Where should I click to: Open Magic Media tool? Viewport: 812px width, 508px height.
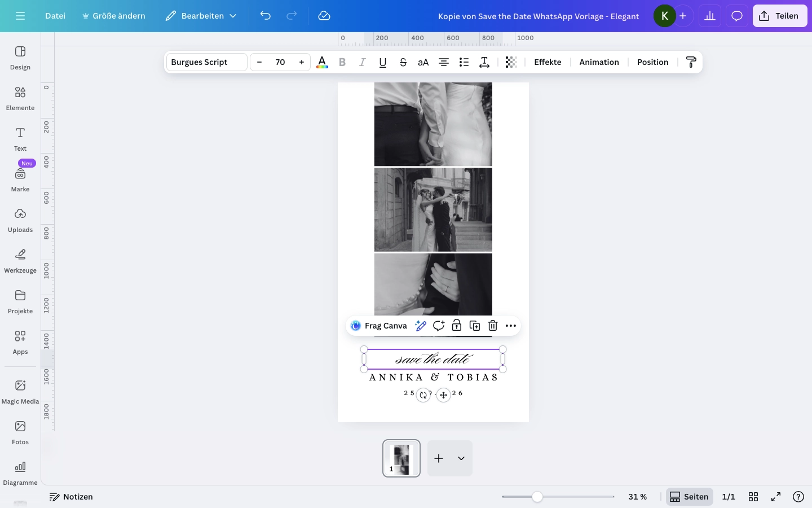click(x=20, y=392)
